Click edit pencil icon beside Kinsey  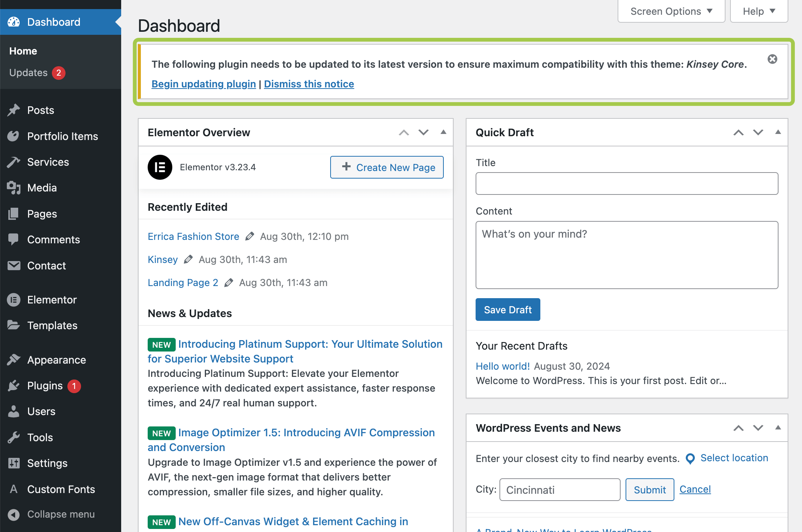tap(188, 260)
